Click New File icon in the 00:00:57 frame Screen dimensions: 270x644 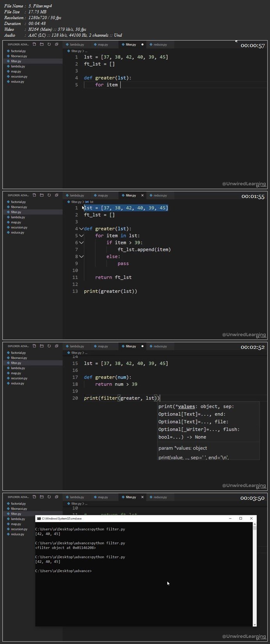click(34, 44)
